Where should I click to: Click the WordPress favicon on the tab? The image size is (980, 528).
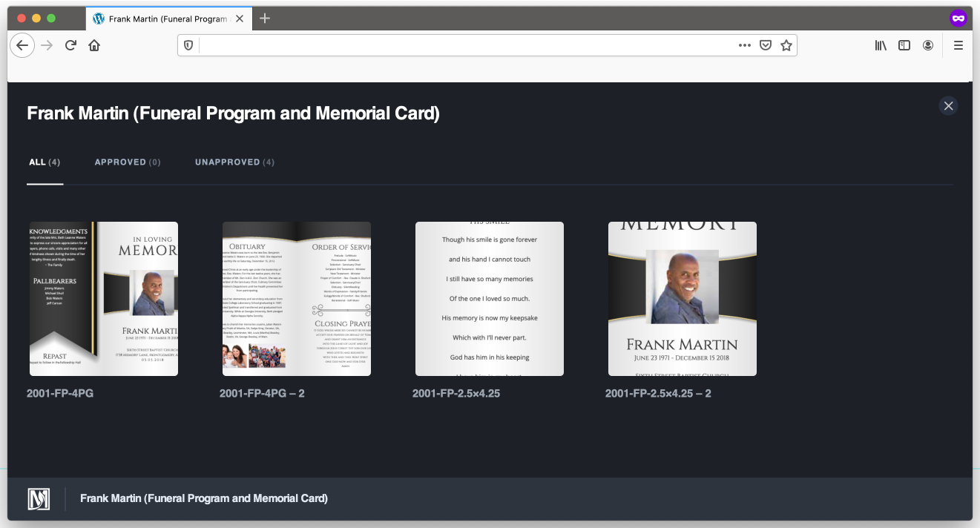pyautogui.click(x=99, y=19)
